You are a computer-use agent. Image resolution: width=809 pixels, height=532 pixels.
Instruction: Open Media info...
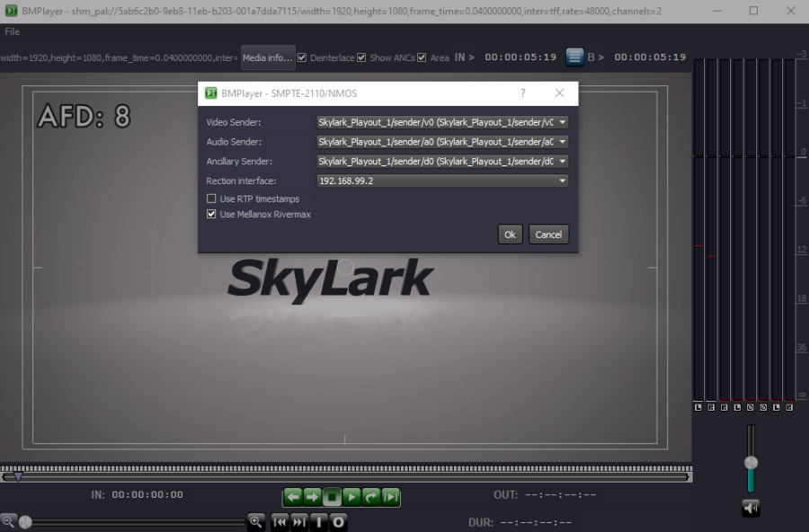(x=268, y=58)
